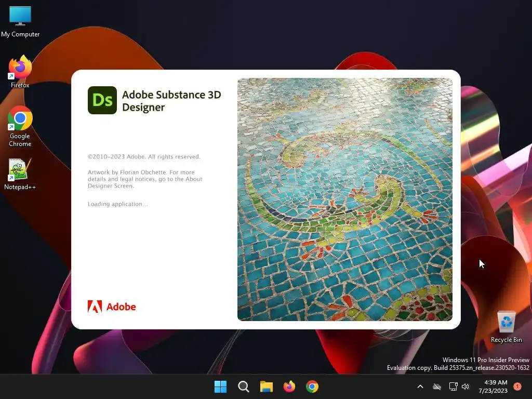Open network status tray icon
The height and width of the screenshot is (399, 532).
click(x=453, y=387)
